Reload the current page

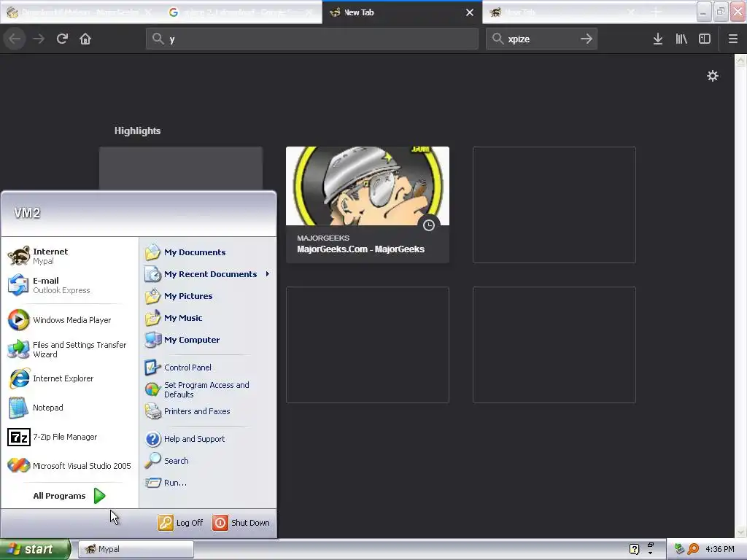[x=62, y=39]
